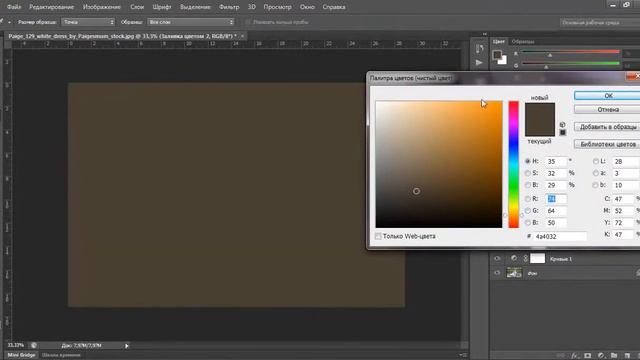Viewport: 640px width, 360px height.
Task: Select the H hue radio button
Action: 527,161
